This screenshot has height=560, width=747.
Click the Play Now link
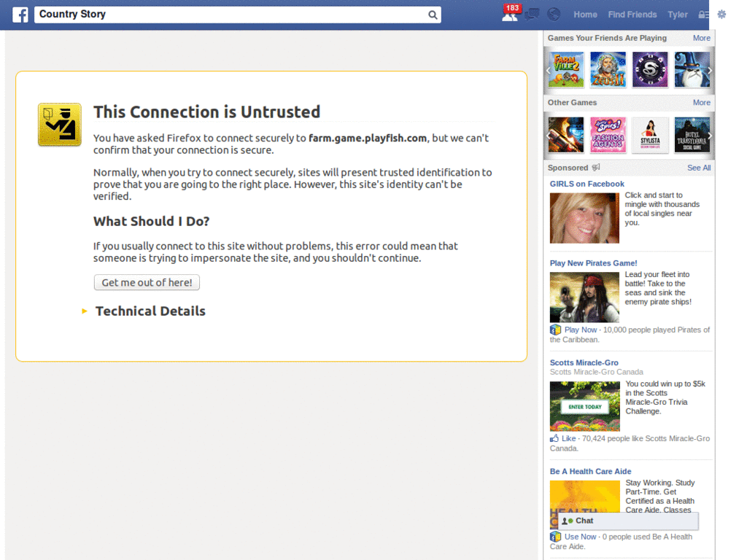point(580,330)
